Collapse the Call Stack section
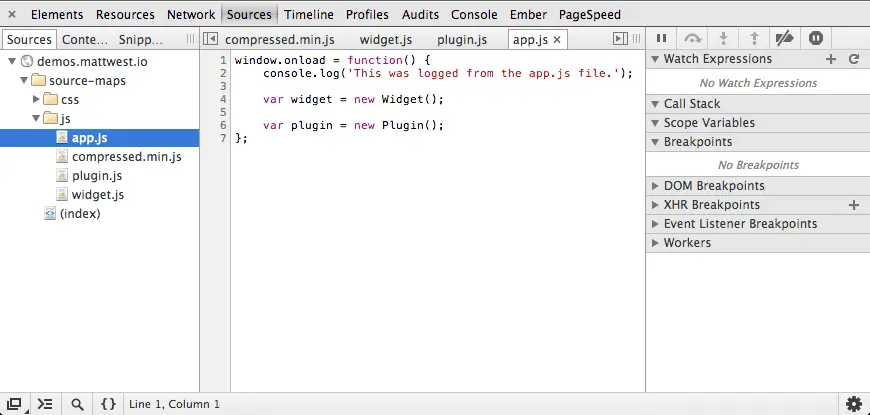 coord(655,104)
